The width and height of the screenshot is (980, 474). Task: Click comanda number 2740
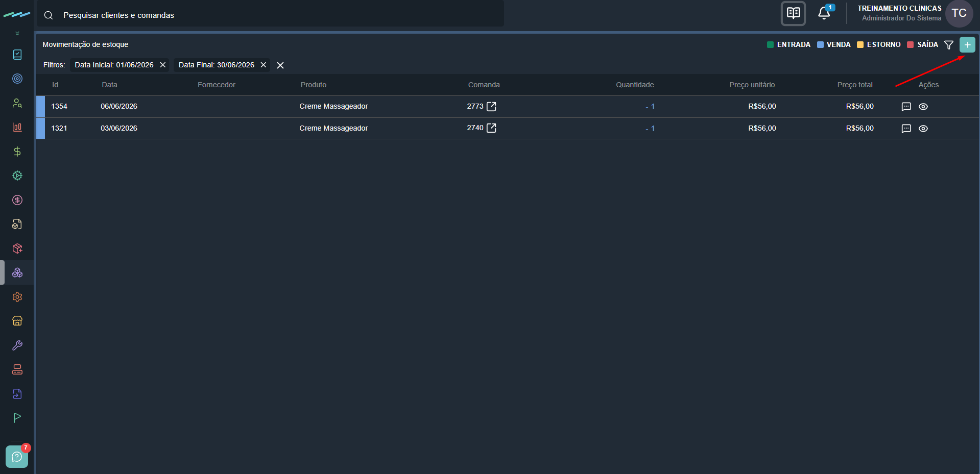pos(475,128)
